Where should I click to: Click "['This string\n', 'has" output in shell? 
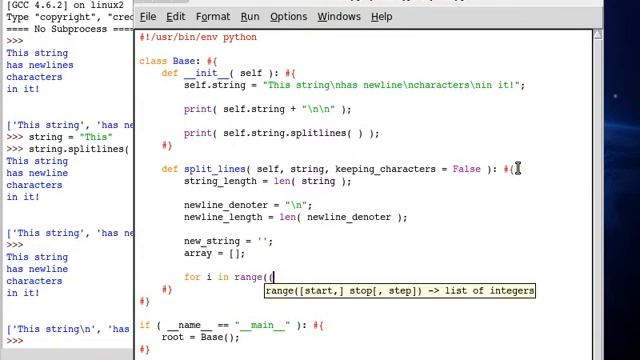[68, 329]
